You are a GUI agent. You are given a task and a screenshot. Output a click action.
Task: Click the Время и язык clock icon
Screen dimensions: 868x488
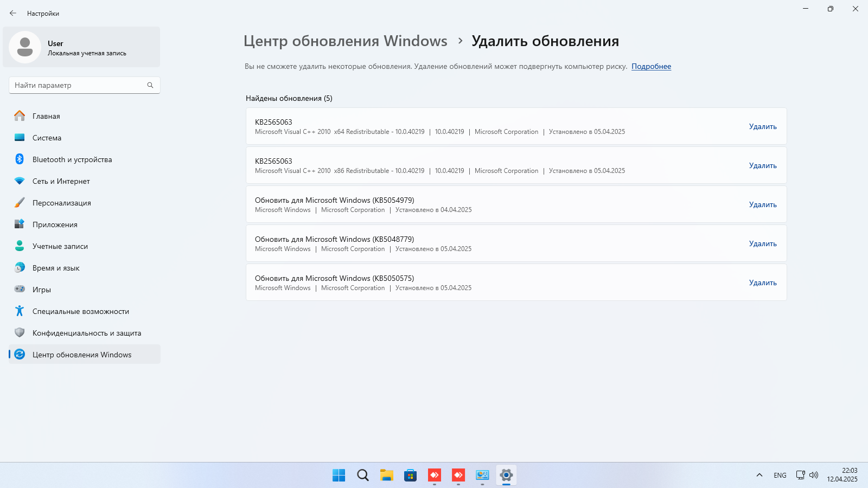click(20, 268)
